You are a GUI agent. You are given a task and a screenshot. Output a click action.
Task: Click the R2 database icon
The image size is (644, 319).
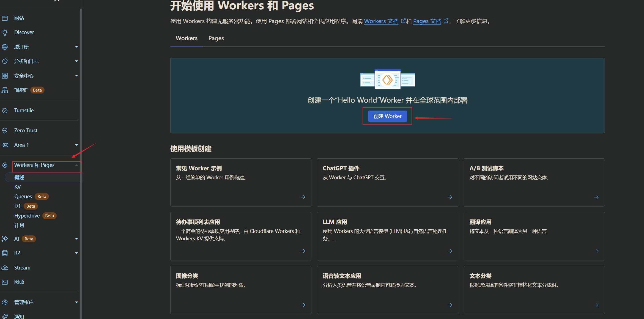[x=5, y=253]
